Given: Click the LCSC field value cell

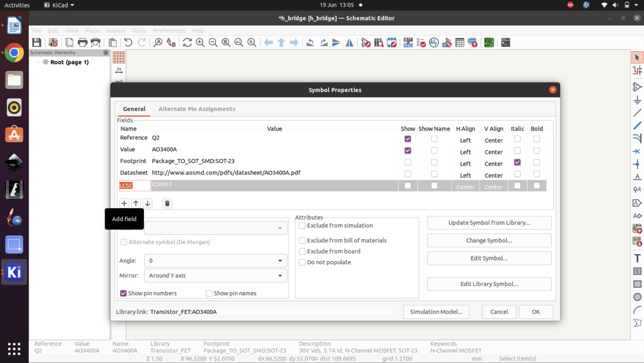Looking at the screenshot, I should click(x=274, y=185).
